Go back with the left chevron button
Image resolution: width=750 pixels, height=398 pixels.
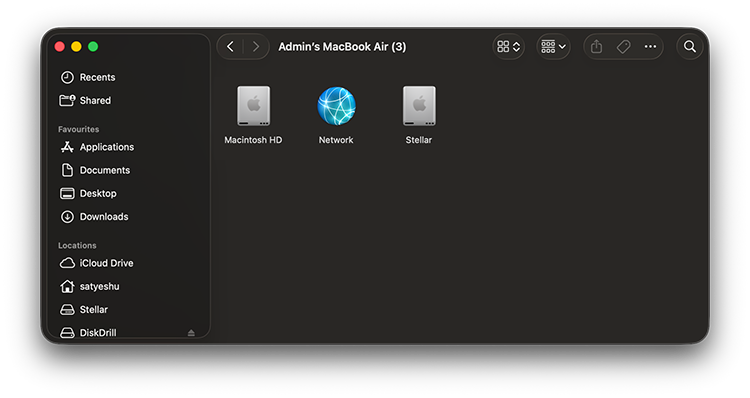[231, 46]
